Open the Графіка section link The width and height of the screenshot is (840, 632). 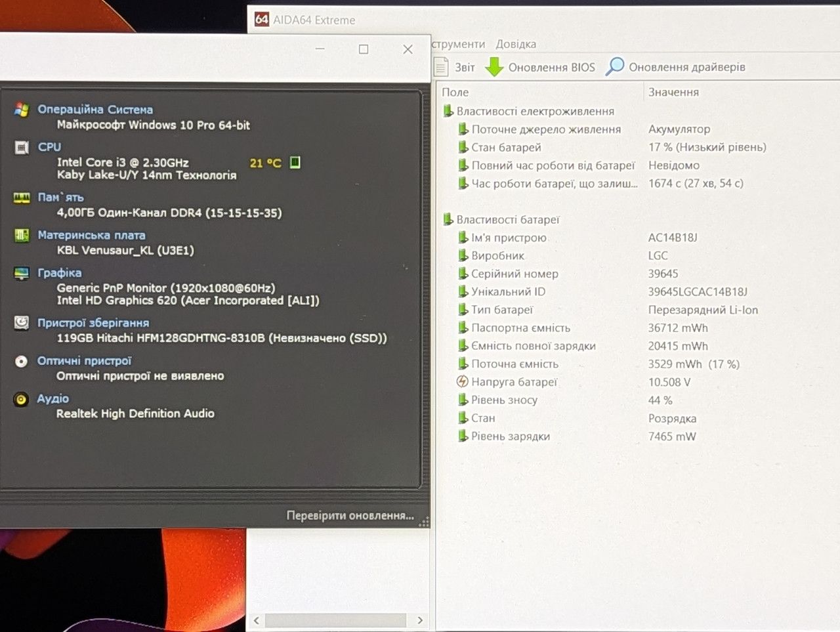point(60,273)
